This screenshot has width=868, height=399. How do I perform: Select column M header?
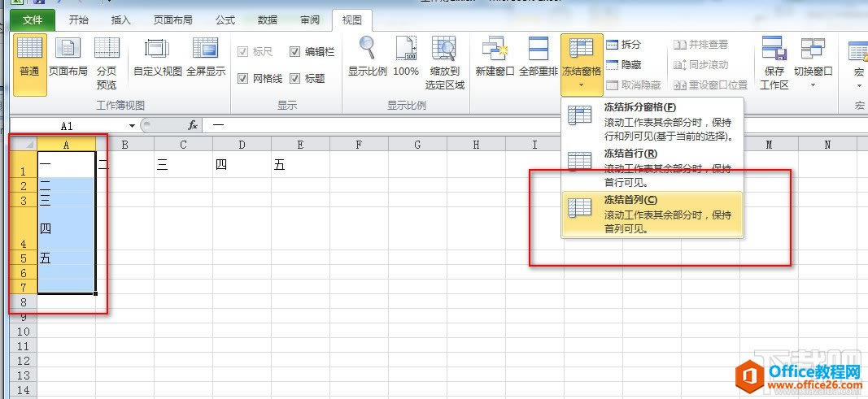click(770, 145)
